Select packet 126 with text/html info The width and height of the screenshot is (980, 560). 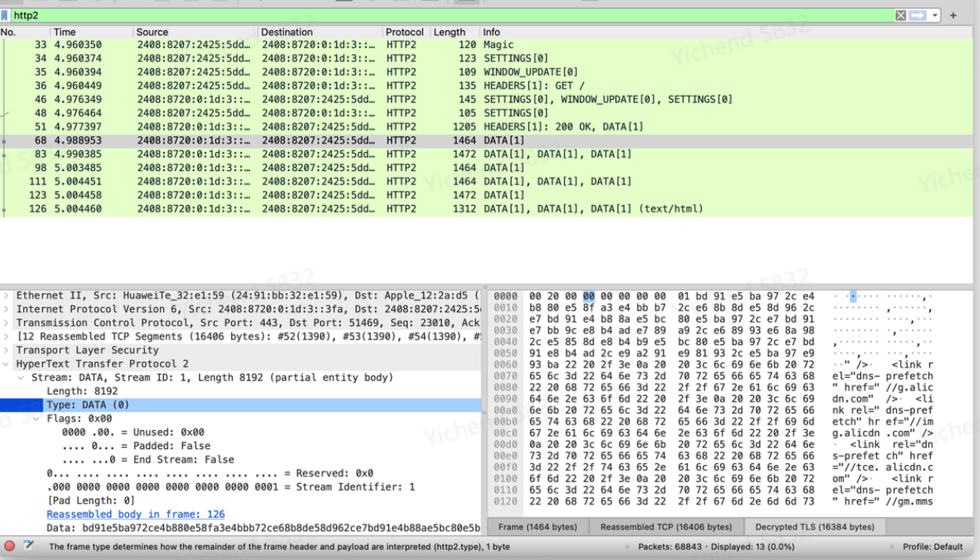click(x=486, y=209)
